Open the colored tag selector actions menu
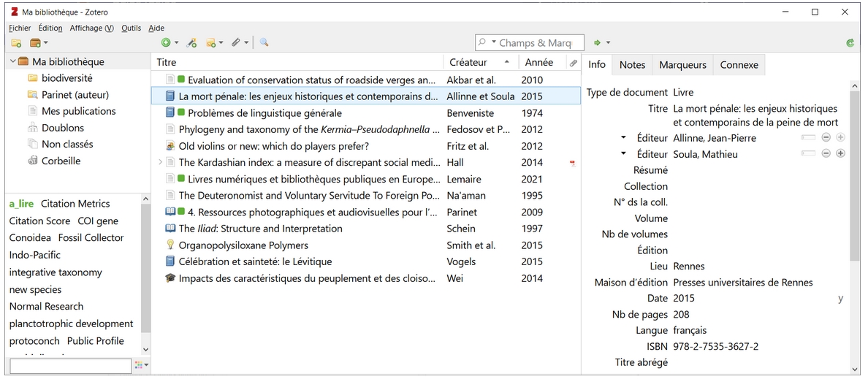The height and width of the screenshot is (379, 868). [x=142, y=365]
